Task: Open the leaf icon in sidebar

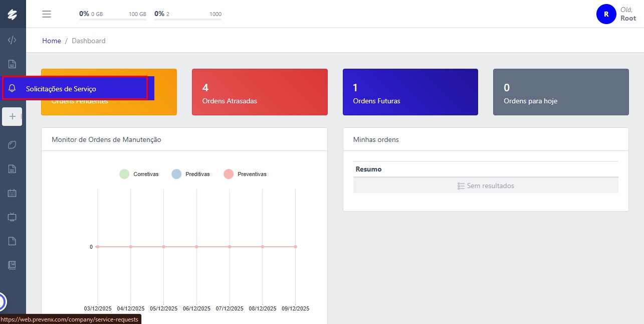Action: tap(13, 144)
